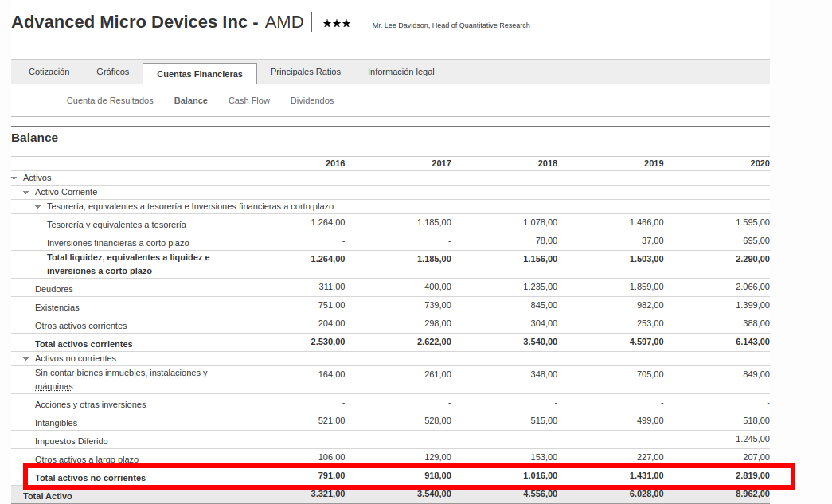Image resolution: width=832 pixels, height=504 pixels.
Task: Click the 2016 column header
Action: point(335,163)
